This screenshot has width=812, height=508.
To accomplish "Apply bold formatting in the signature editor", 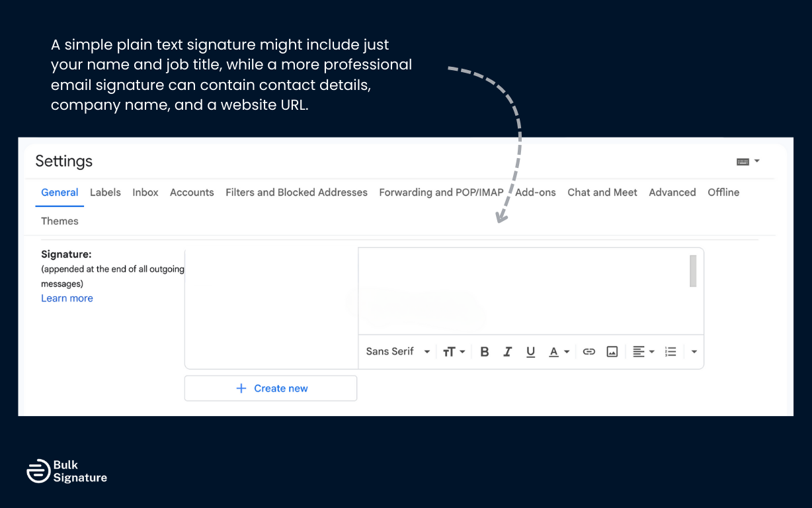I will (x=484, y=351).
